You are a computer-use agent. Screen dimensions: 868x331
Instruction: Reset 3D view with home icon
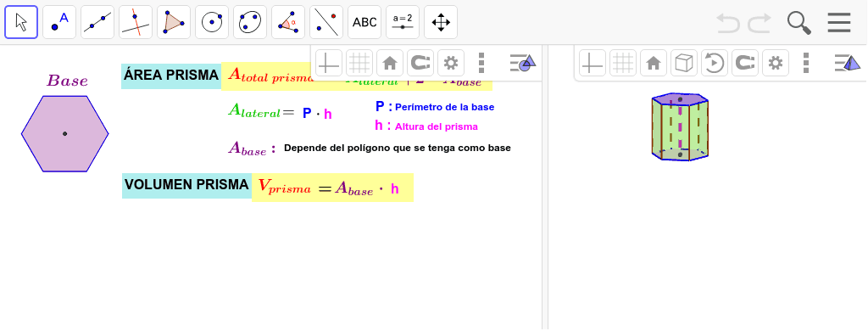pyautogui.click(x=654, y=63)
